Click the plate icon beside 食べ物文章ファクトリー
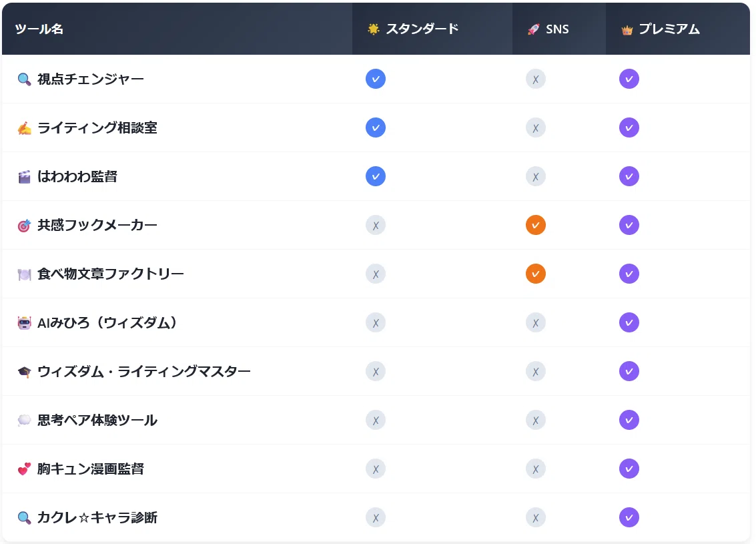 [x=24, y=274]
